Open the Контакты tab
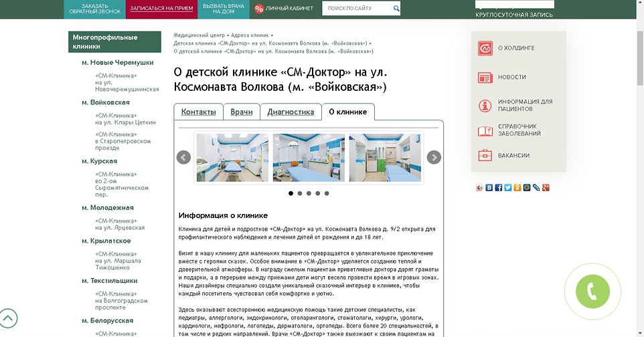644x337 pixels. (198, 112)
